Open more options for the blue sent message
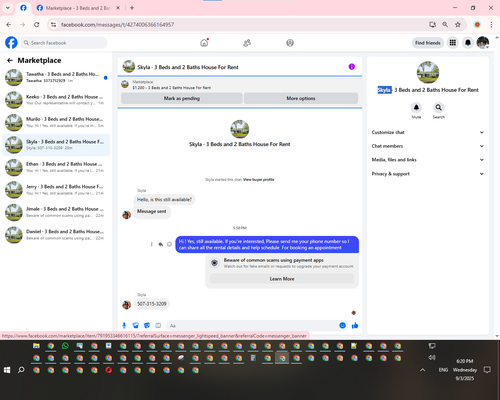Viewport: 500px width, 400px height. tap(152, 244)
